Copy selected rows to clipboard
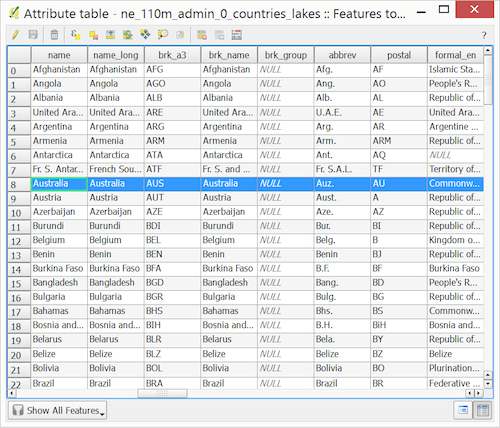 click(180, 35)
